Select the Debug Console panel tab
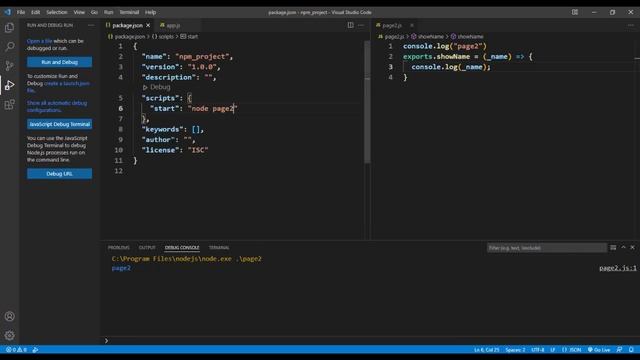The height and width of the screenshot is (360, 640). 182,248
